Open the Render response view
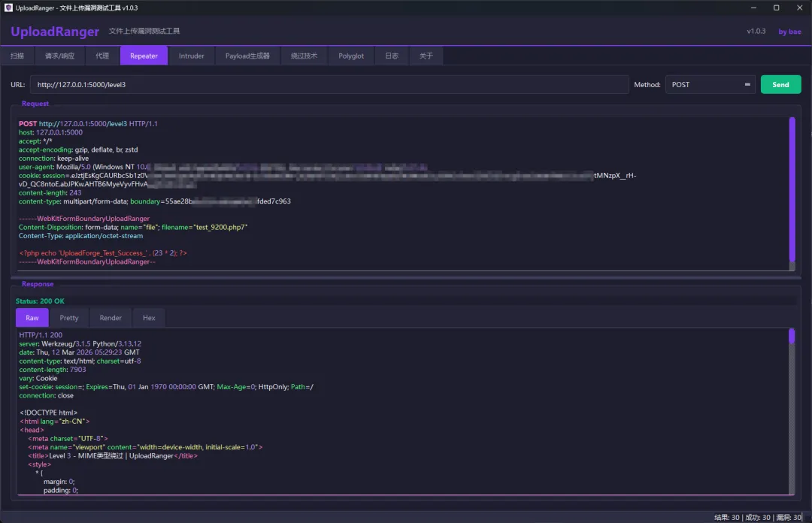The image size is (812, 523). [111, 318]
